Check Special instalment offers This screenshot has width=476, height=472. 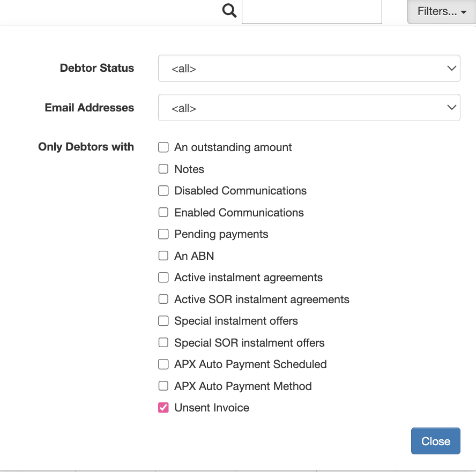[163, 321]
